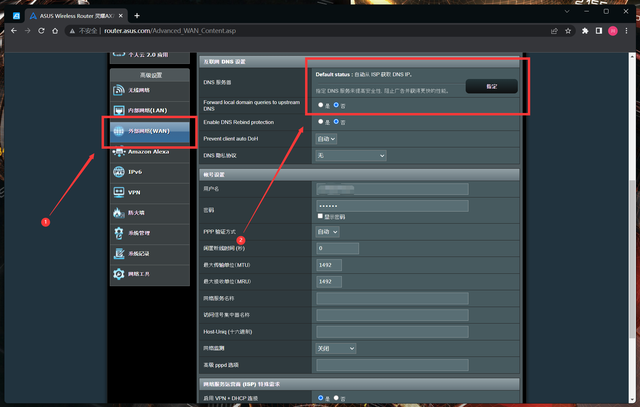Reload the router page

[41, 31]
